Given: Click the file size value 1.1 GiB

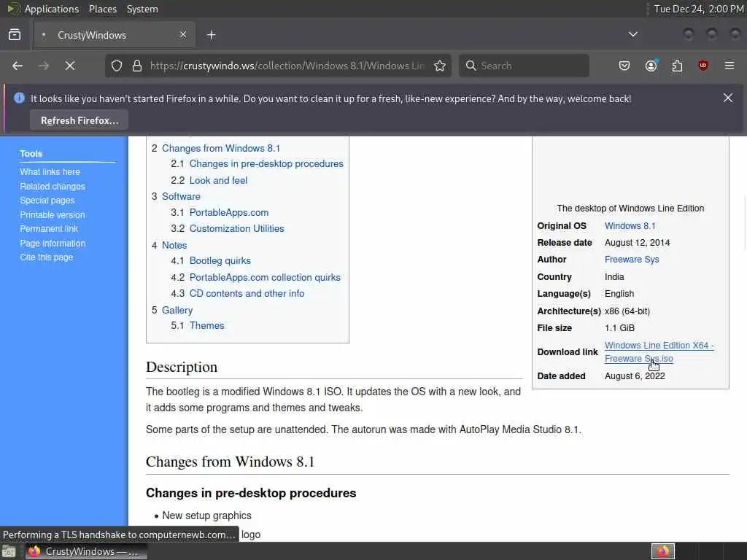Looking at the screenshot, I should (619, 328).
